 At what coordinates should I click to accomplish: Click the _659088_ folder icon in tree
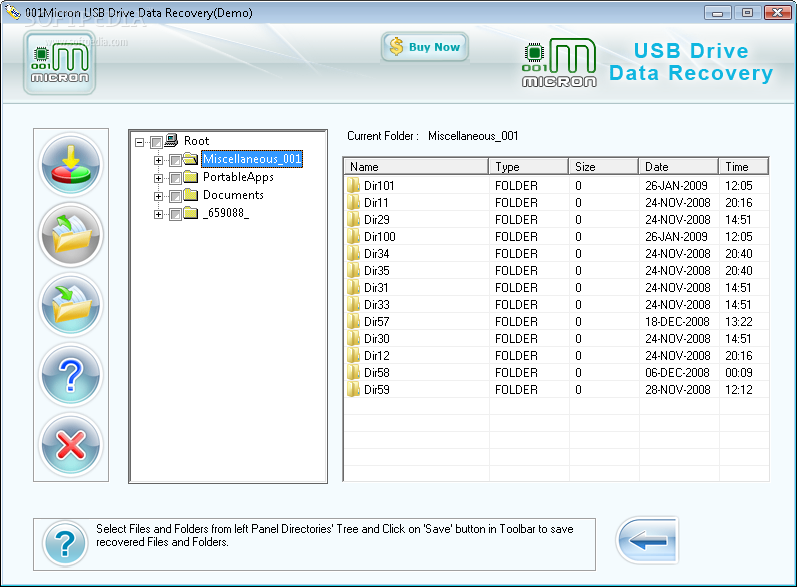191,213
